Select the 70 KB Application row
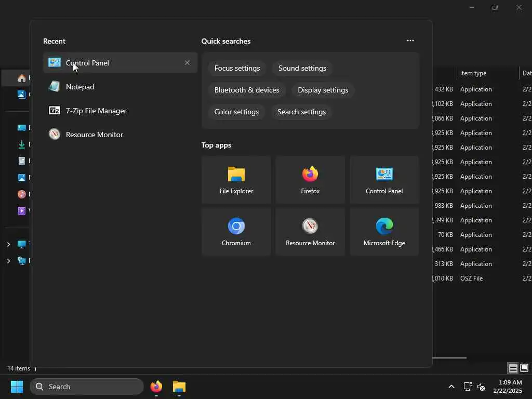This screenshot has height=399, width=532. point(482,235)
